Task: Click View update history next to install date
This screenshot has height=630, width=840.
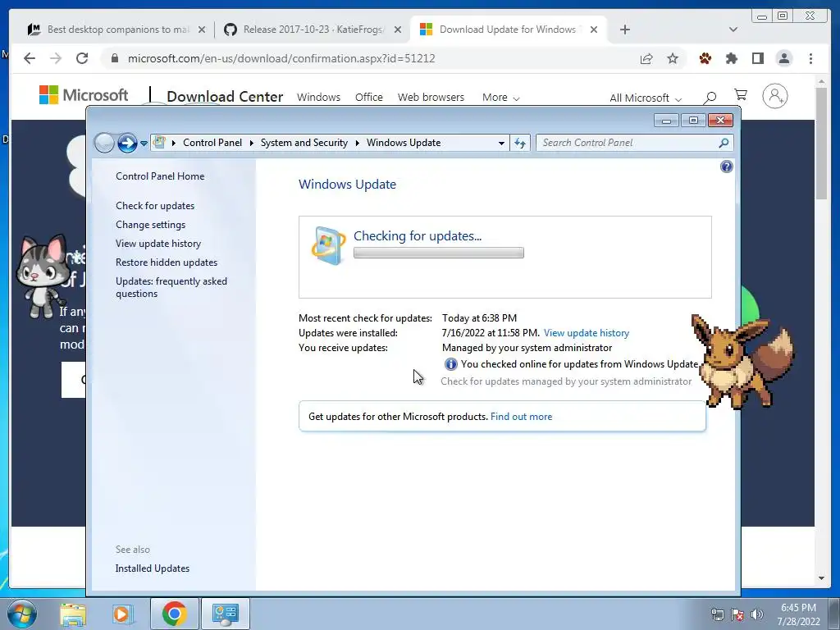Action: (586, 333)
